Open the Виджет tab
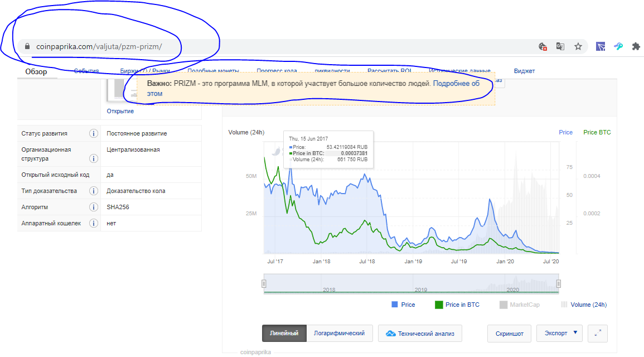Viewport: 644px width, 357px height. (x=524, y=71)
